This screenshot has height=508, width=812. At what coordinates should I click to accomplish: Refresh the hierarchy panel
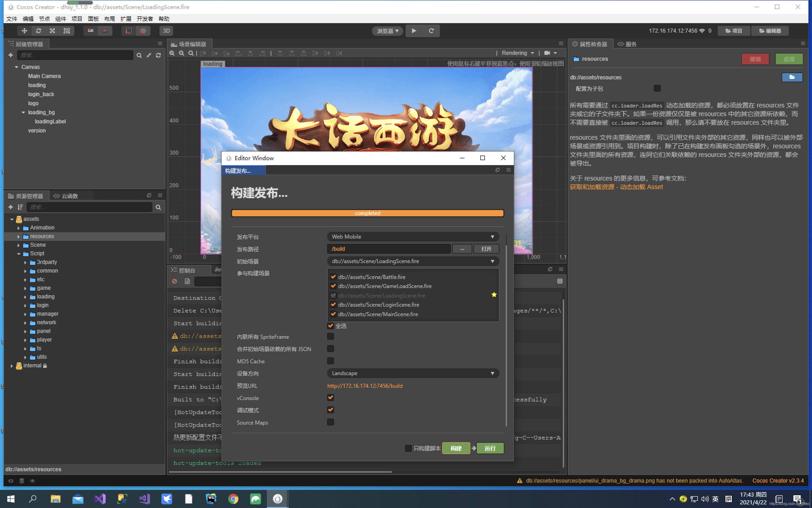(158, 55)
